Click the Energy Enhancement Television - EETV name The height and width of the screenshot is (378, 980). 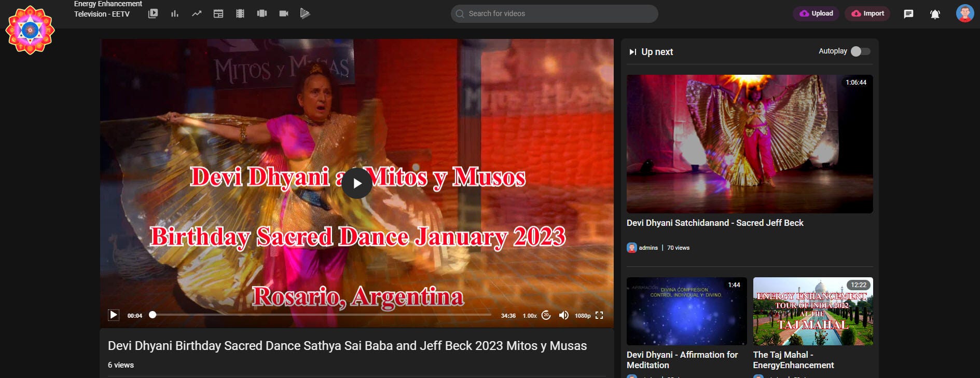click(108, 9)
